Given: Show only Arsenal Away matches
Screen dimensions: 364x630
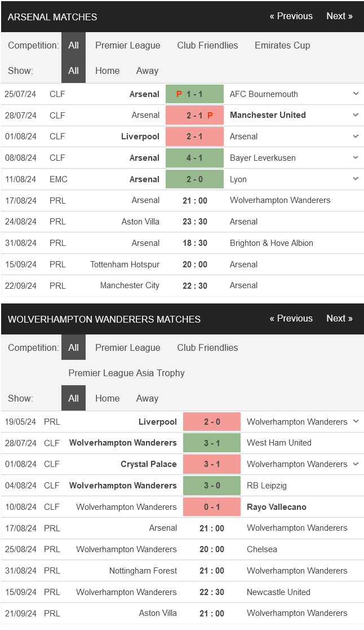Looking at the screenshot, I should [147, 71].
